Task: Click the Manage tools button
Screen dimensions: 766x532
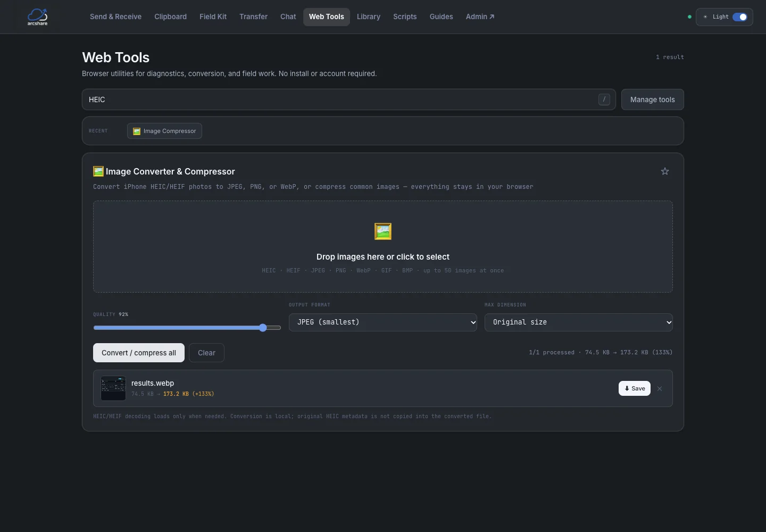Action: 653,99
